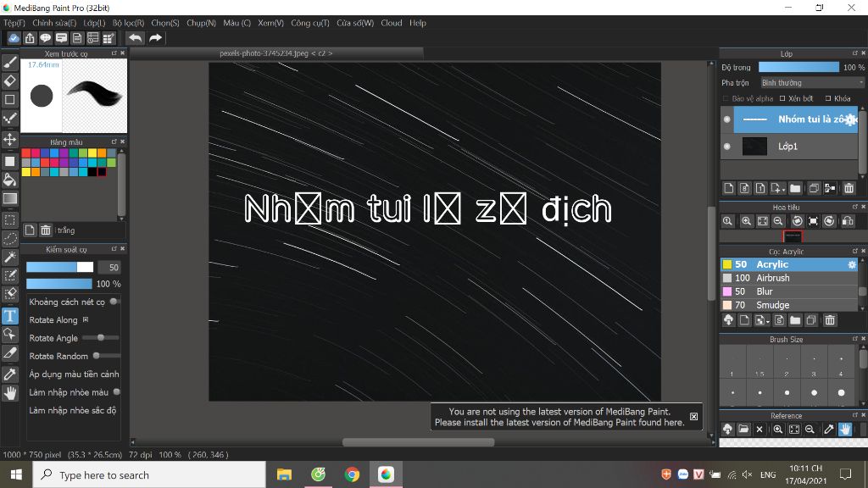Image resolution: width=868 pixels, height=488 pixels.
Task: Select the pexels-photo-3745234.jpeg document tab
Action: pos(275,53)
